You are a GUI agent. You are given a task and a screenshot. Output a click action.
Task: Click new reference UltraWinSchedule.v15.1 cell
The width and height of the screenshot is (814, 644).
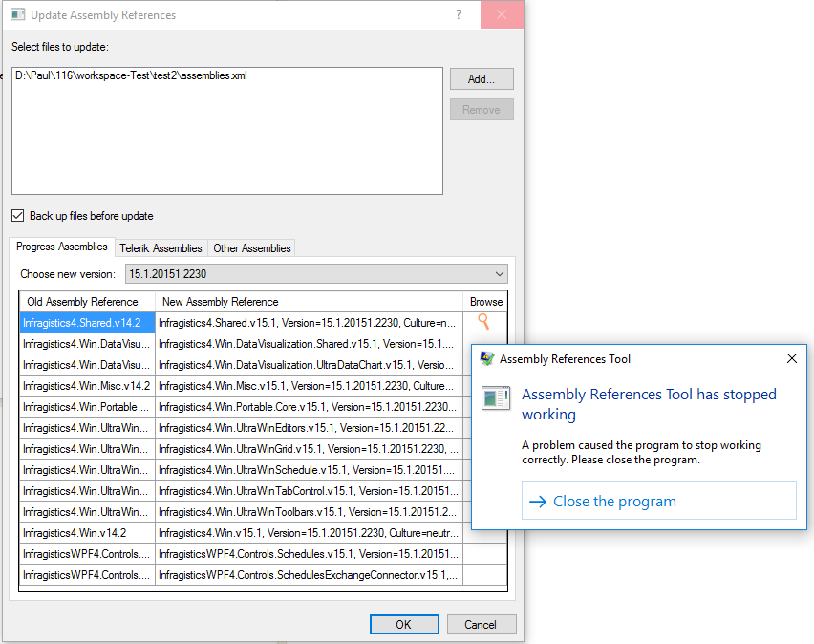(309, 470)
